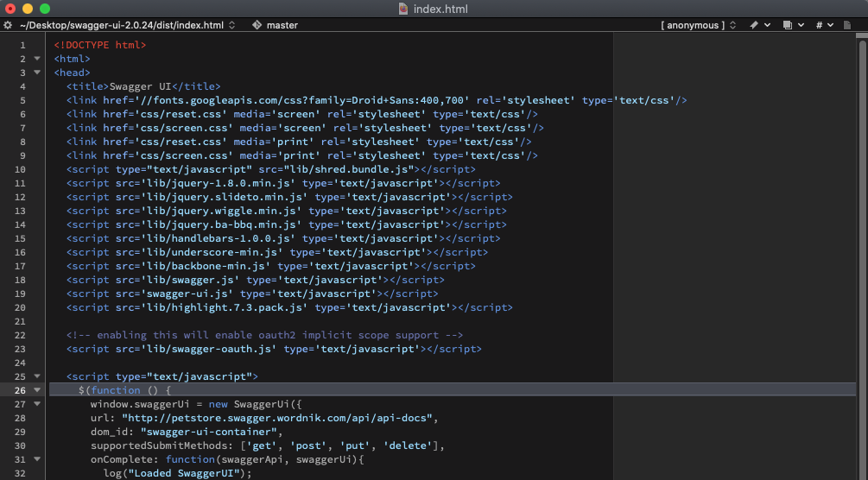The width and height of the screenshot is (868, 480).
Task: Collapse the function fold on line 26
Action: (37, 389)
